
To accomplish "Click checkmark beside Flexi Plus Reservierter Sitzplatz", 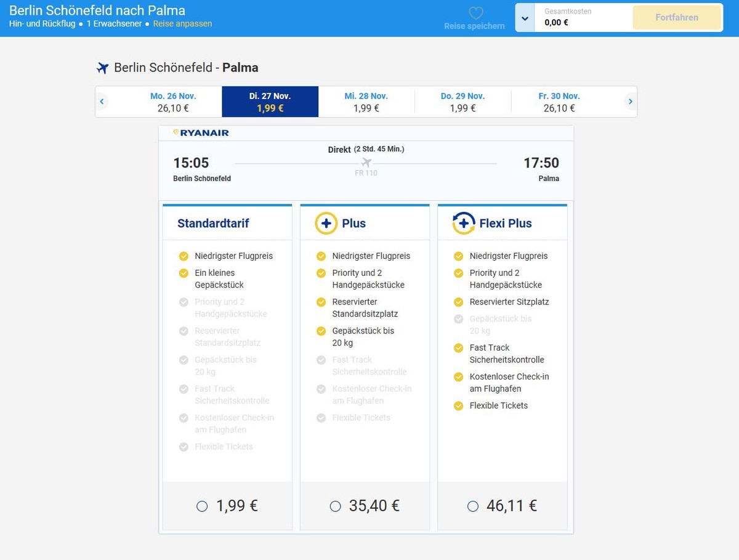I will click(x=458, y=302).
